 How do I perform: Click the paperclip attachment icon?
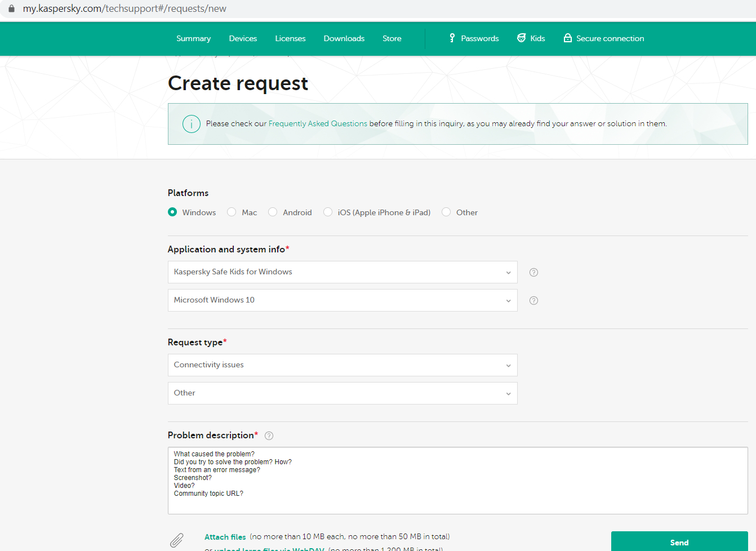pos(177,540)
